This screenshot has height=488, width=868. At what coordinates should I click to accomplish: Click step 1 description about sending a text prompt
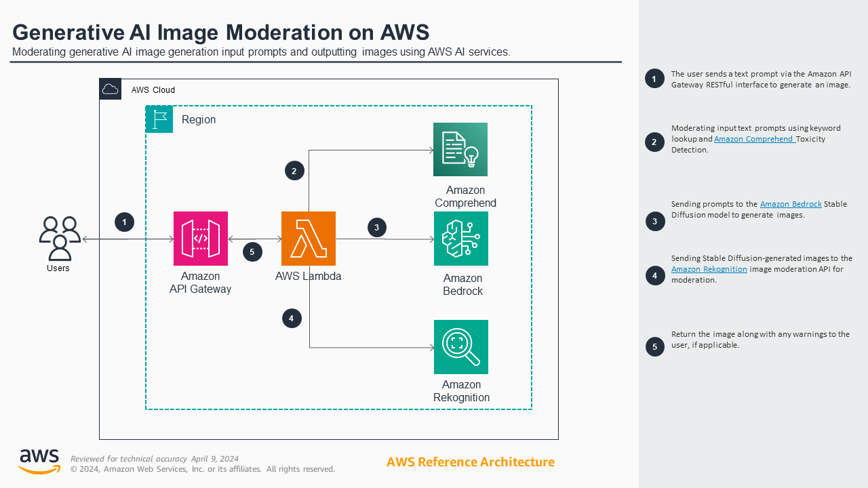click(x=761, y=79)
